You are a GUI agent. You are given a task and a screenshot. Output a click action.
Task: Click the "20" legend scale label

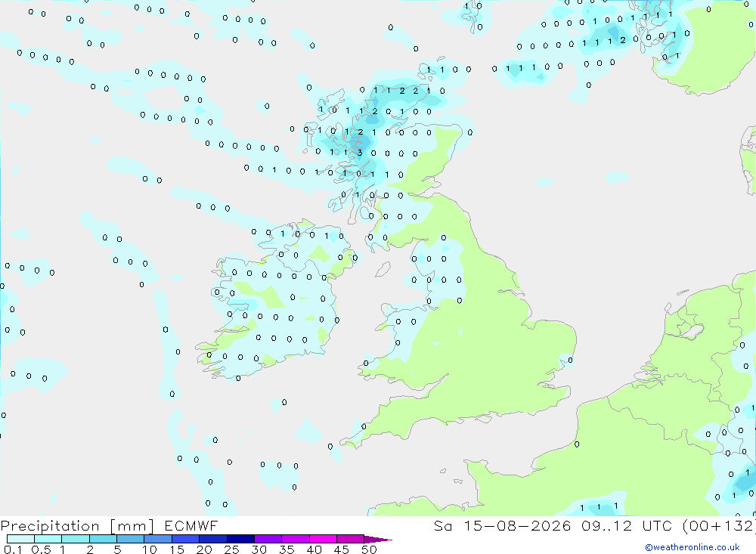coord(204,549)
